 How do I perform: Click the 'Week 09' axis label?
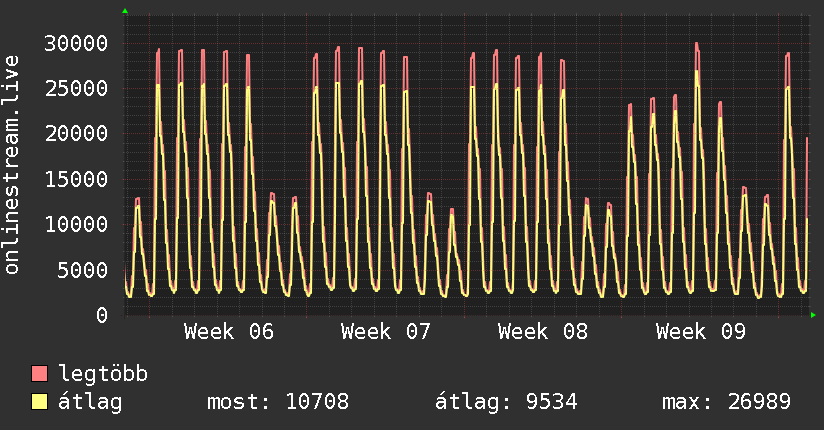coord(701,332)
